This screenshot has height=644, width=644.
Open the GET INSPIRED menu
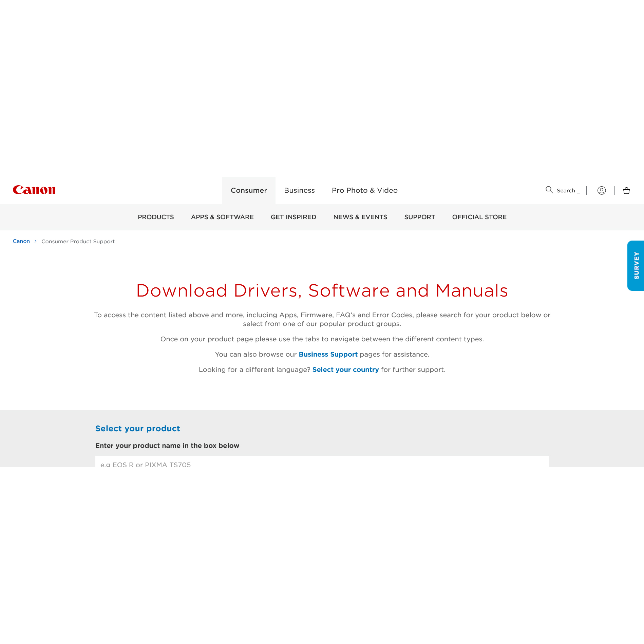(x=293, y=217)
